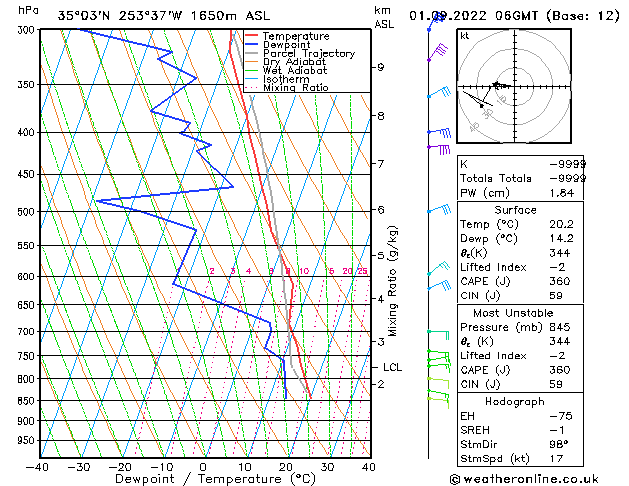
Task: Click the 'Dewpoint / Temperature (°C)' axis title
Action: pyautogui.click(x=215, y=479)
